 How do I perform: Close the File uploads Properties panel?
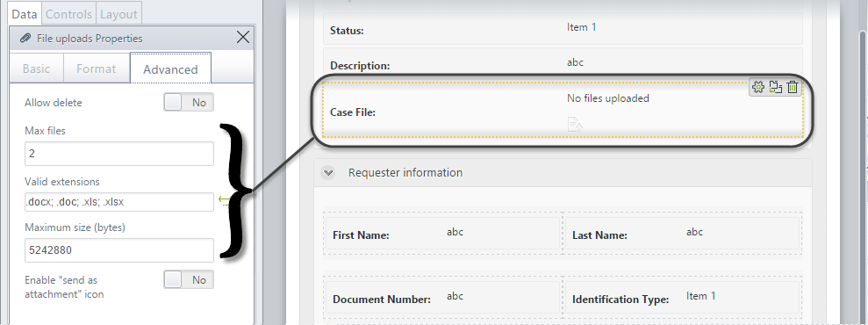coord(242,38)
